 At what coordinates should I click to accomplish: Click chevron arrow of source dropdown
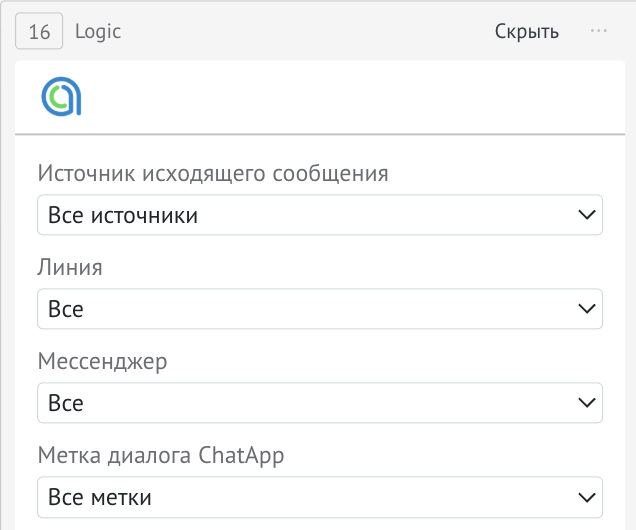pyautogui.click(x=586, y=215)
